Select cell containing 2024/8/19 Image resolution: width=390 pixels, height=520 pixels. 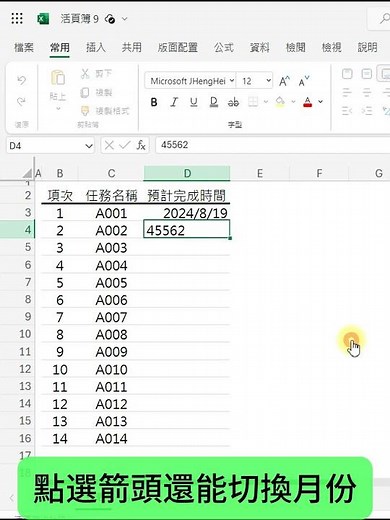point(187,213)
